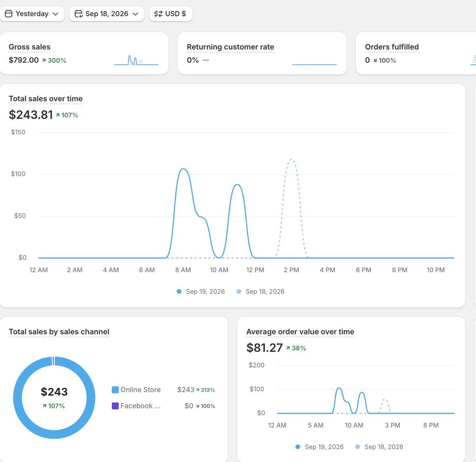
Task: Click the $200 label on average order chart
Action: (x=256, y=365)
